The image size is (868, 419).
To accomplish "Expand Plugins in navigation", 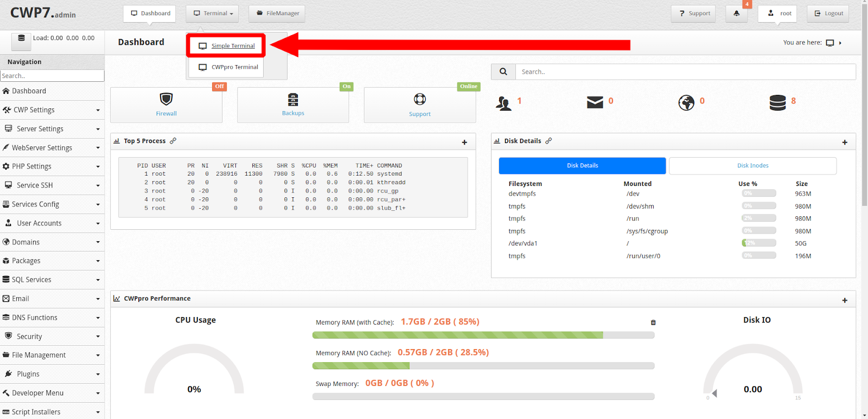I will [x=52, y=374].
